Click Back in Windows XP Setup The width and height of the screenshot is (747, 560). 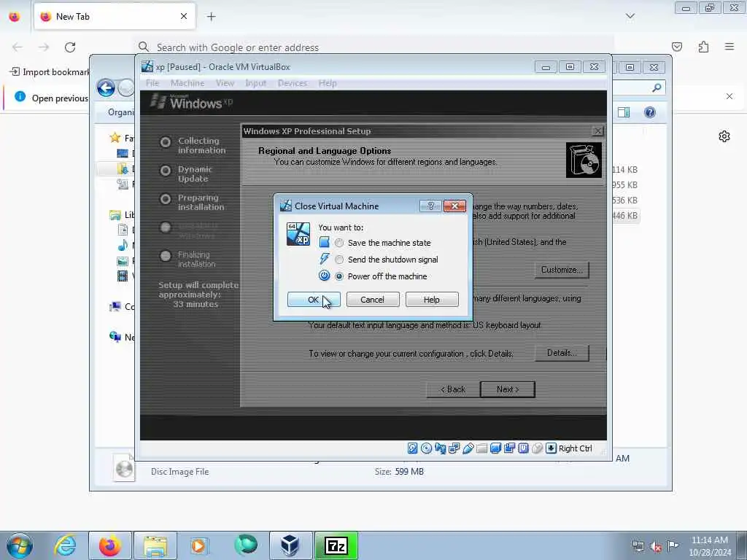(452, 389)
